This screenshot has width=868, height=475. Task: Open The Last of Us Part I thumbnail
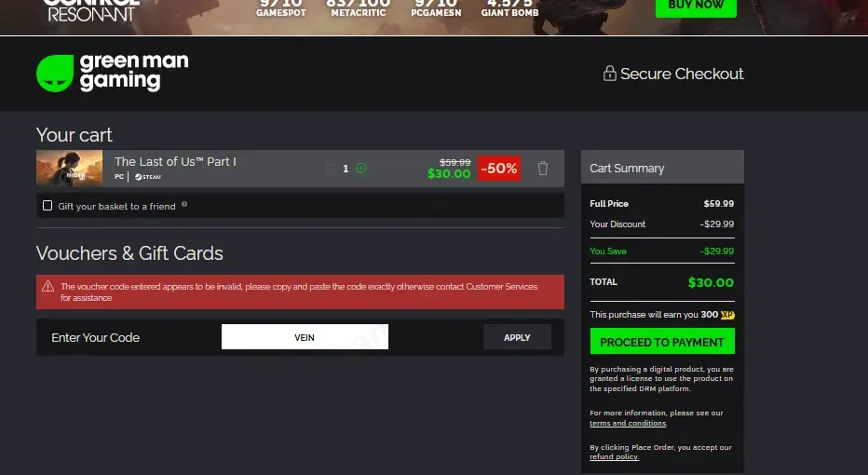pos(69,169)
